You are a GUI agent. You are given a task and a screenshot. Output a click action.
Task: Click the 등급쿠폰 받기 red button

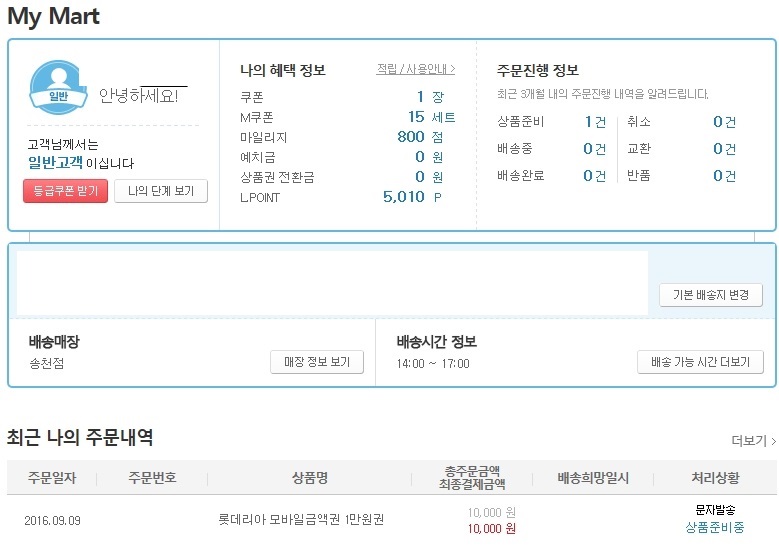pos(65,191)
